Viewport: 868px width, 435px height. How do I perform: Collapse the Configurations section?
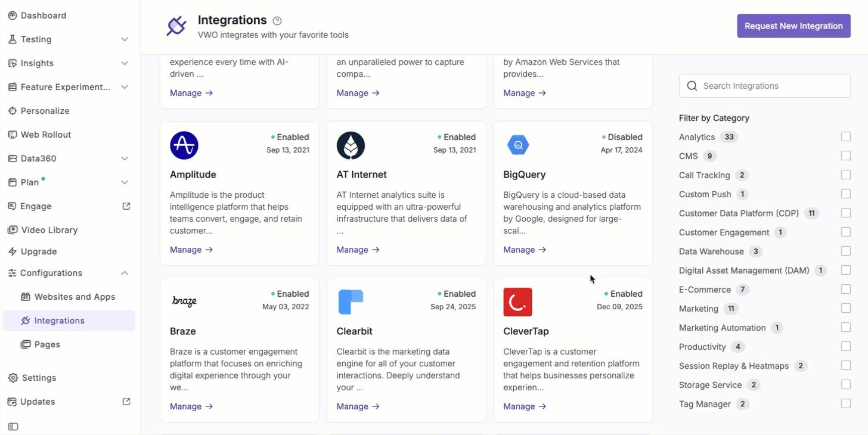124,272
